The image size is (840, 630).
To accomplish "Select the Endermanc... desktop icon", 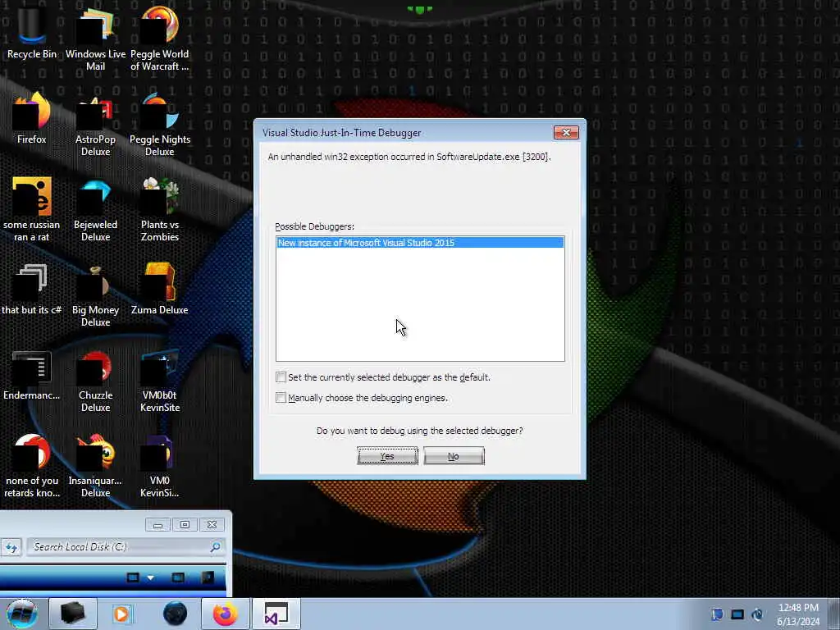I will click(x=32, y=374).
